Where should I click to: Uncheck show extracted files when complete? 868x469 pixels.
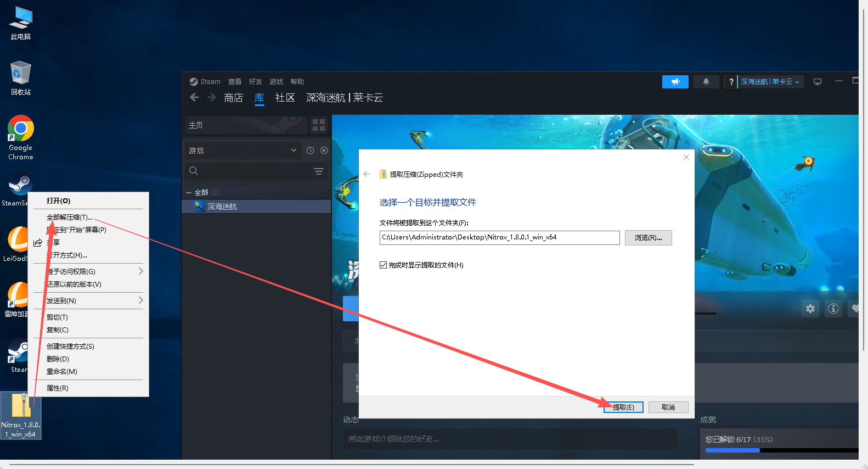383,265
